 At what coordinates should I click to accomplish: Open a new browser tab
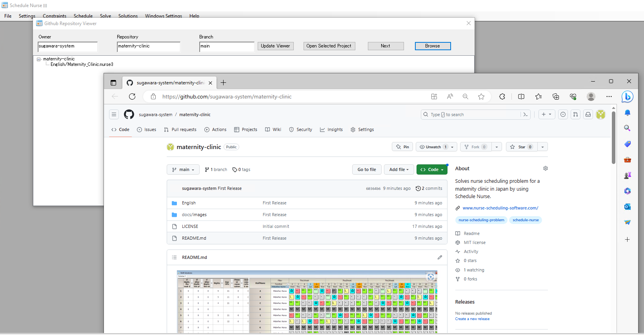click(x=223, y=83)
